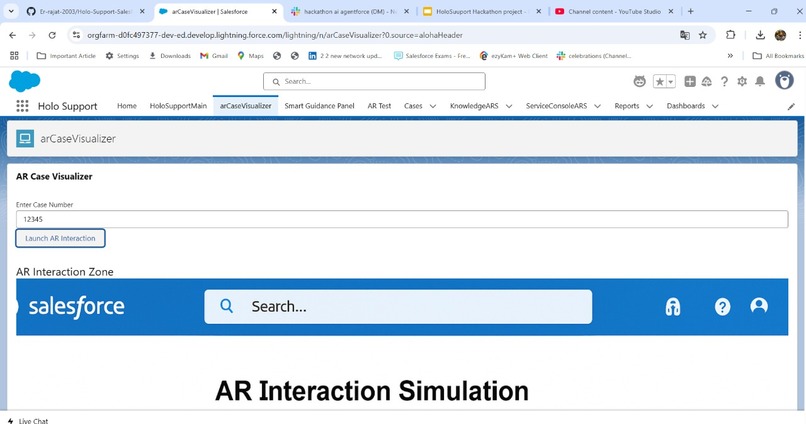Open the favorites list dropdown arrow

point(670,81)
